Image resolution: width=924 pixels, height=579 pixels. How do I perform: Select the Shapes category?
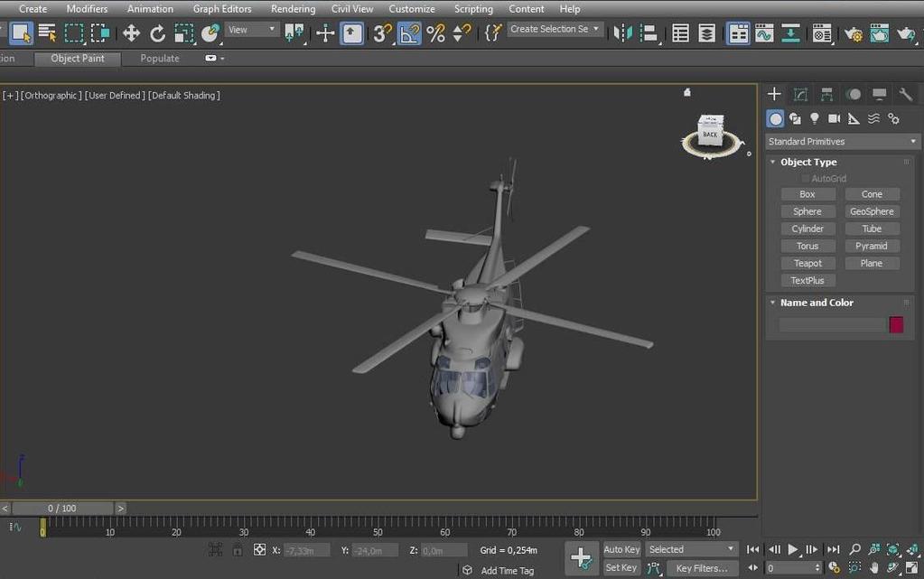[x=795, y=119]
